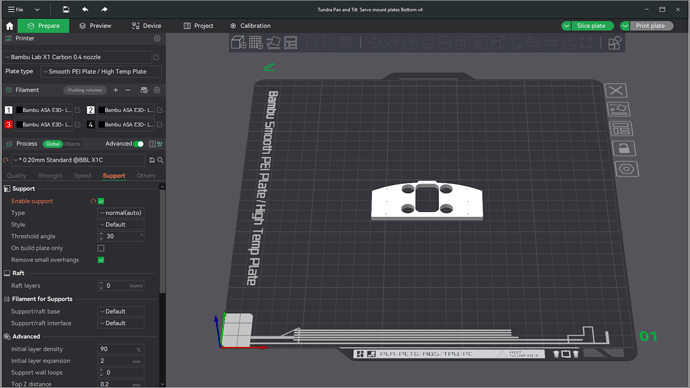Uncheck Remove small overhangs checkbox
The width and height of the screenshot is (690, 388).
pos(101,260)
